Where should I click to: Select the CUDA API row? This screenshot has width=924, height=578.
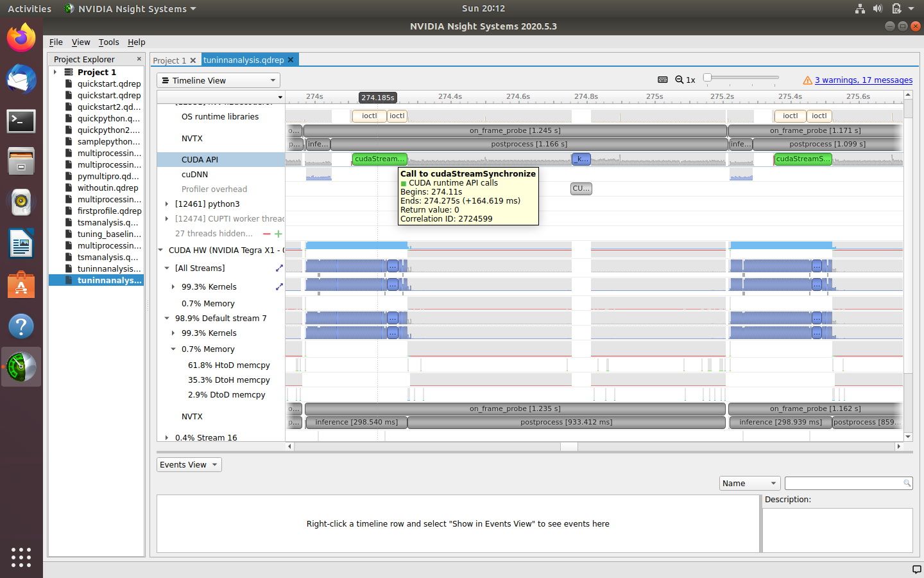[x=221, y=159]
